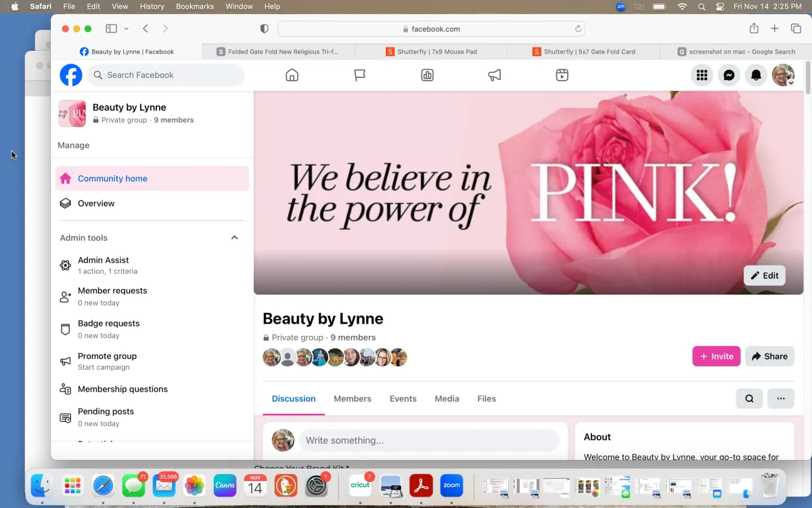Switch to Shutterfly 5x7 Gate Fold Card tab

(583, 51)
